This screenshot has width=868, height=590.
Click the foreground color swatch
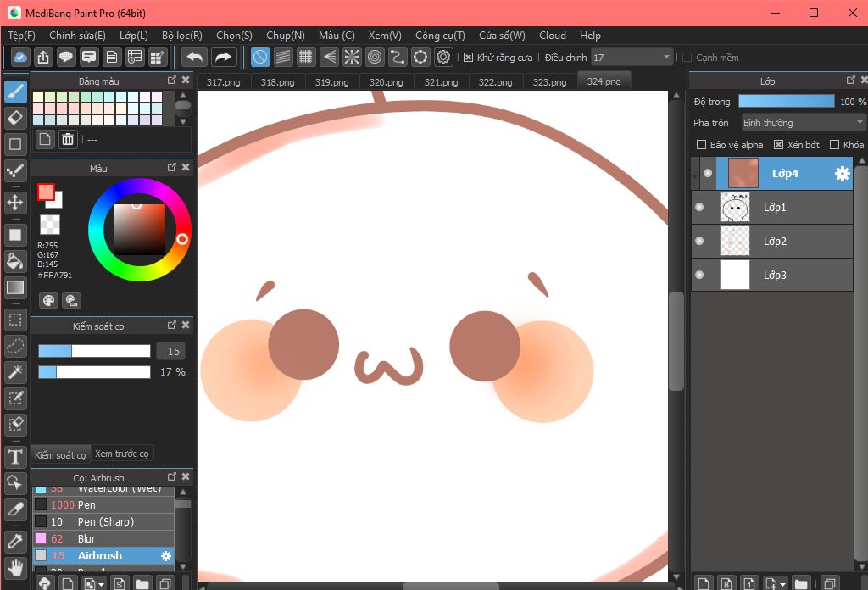point(46,192)
